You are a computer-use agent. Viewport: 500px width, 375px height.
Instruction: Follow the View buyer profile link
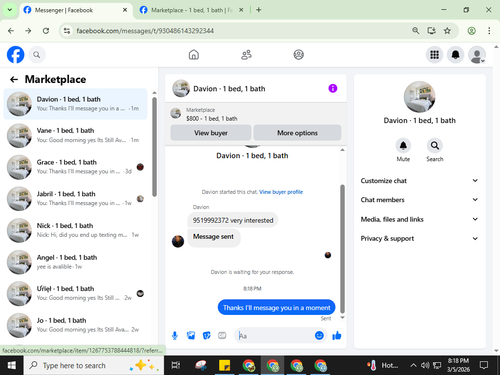(x=281, y=192)
